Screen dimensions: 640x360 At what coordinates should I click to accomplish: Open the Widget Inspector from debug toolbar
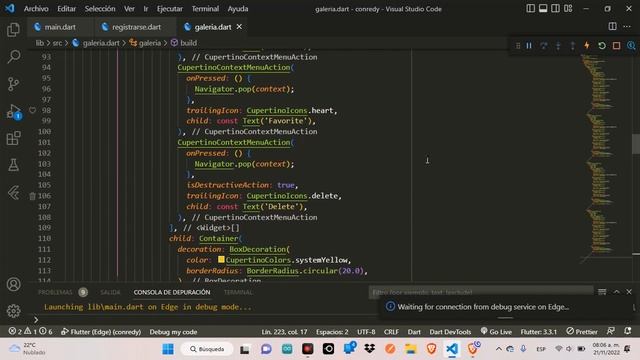pyautogui.click(x=631, y=45)
